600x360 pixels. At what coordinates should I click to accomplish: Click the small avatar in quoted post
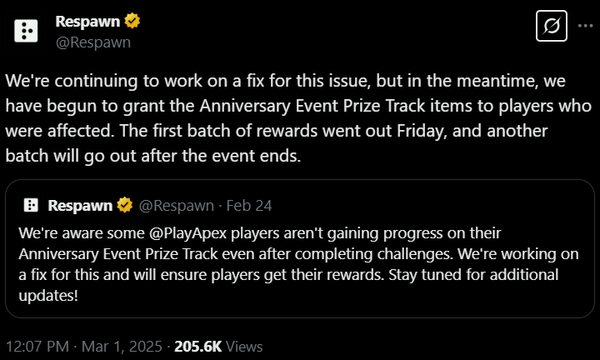click(x=31, y=205)
